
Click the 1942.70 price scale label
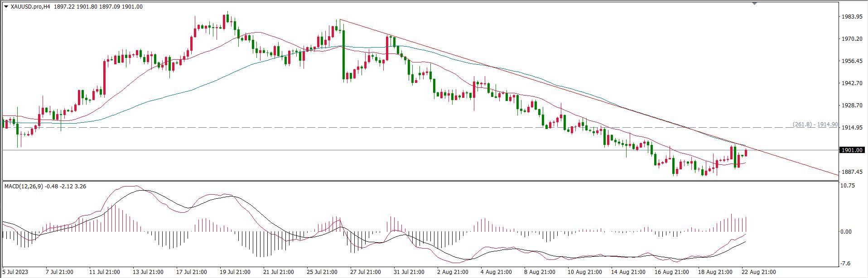coord(852,83)
